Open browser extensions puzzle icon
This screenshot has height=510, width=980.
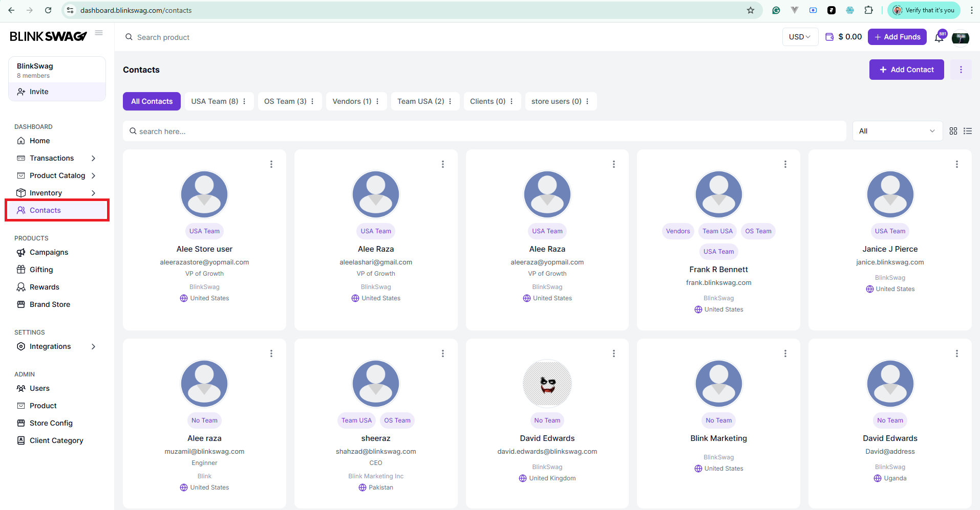(x=868, y=10)
